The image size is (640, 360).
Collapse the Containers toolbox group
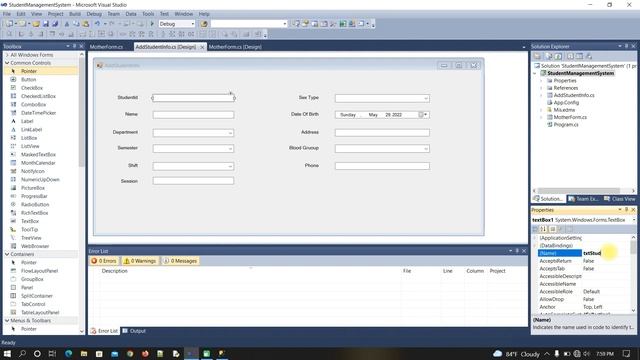tap(7, 254)
